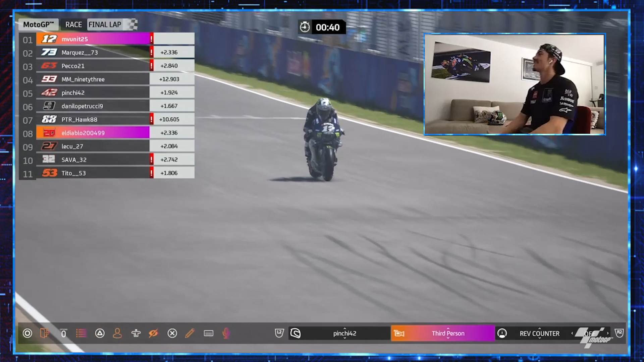Toggle the crossed-out eye visibility icon
The height and width of the screenshot is (362, 644).
(x=153, y=333)
